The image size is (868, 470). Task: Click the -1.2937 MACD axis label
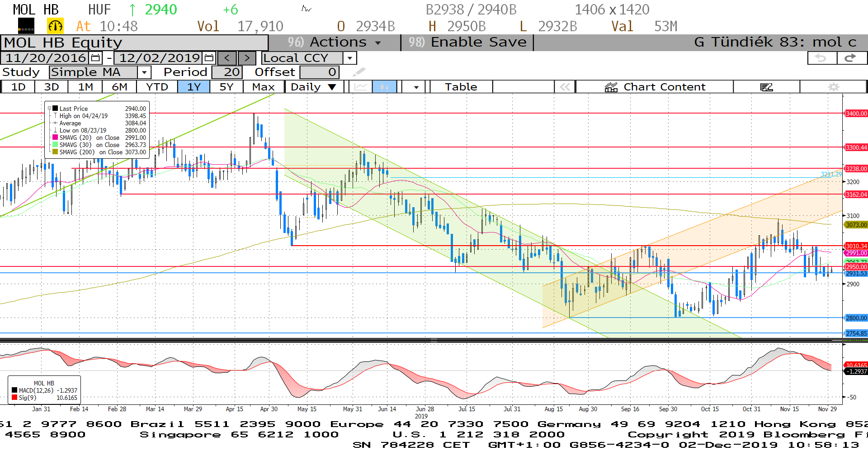point(856,371)
